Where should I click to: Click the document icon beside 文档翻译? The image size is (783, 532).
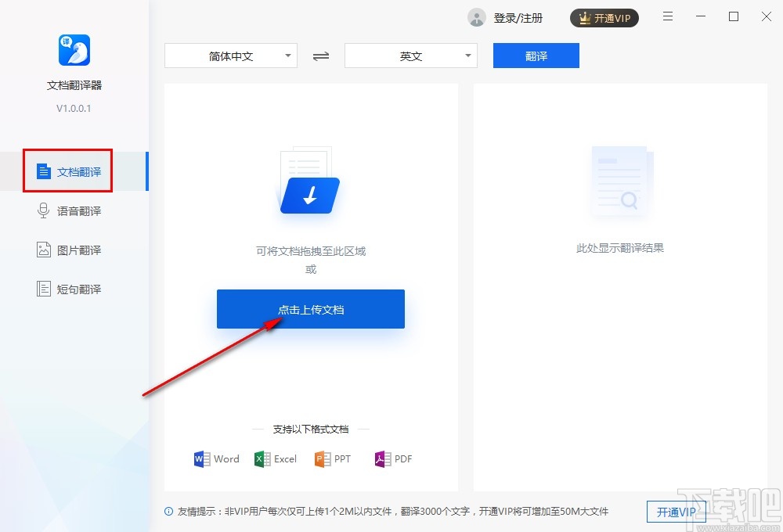[x=44, y=171]
